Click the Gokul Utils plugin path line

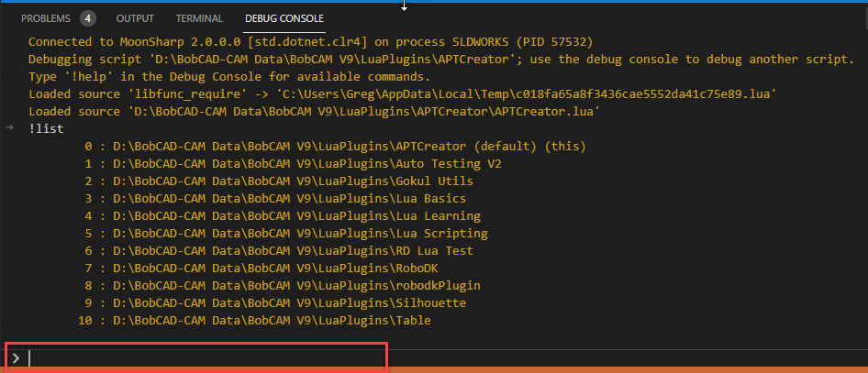279,181
